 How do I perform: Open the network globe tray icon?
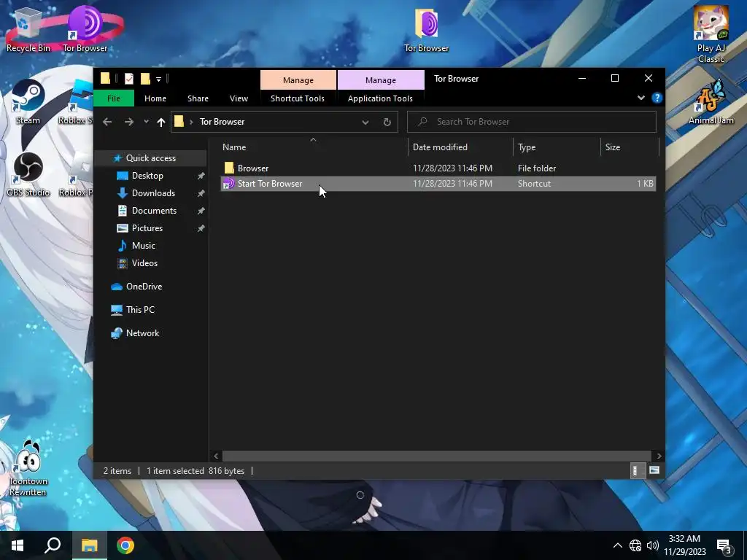pyautogui.click(x=635, y=545)
